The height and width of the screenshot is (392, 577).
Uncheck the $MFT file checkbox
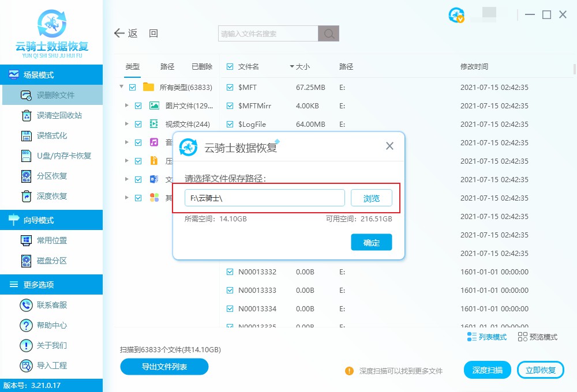[x=230, y=87]
